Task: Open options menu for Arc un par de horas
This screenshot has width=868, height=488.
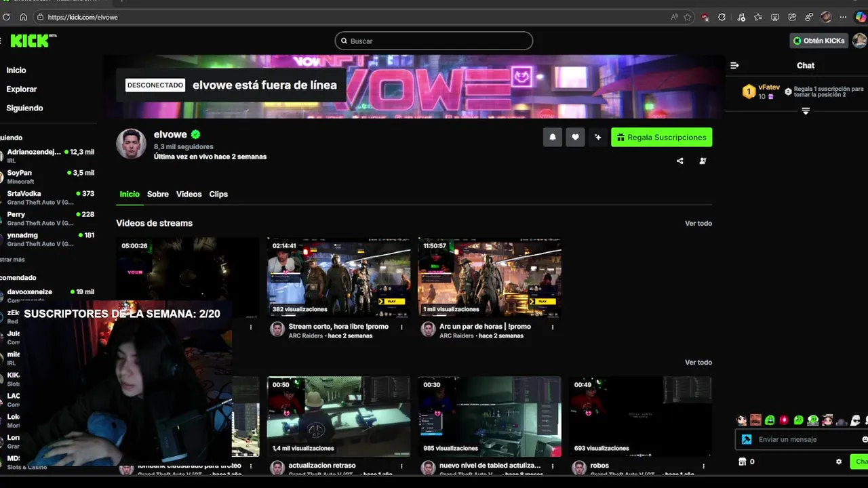Action: pyautogui.click(x=552, y=327)
